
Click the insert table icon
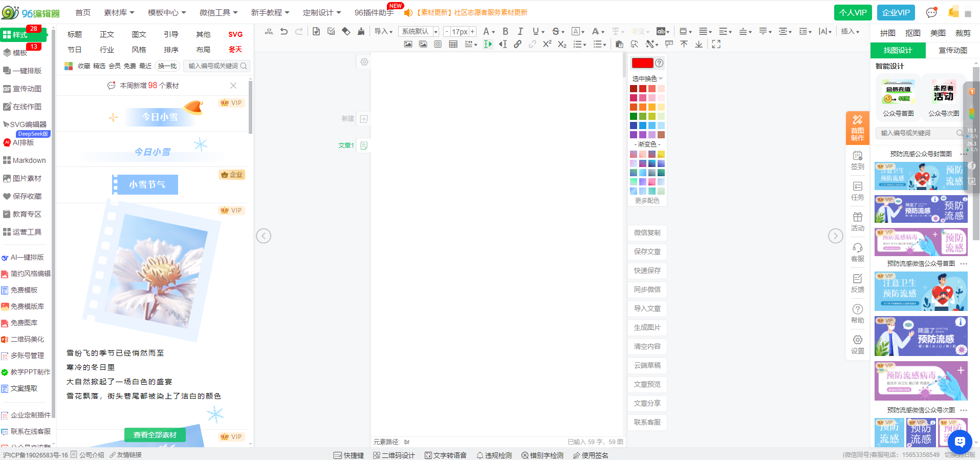pos(453,45)
